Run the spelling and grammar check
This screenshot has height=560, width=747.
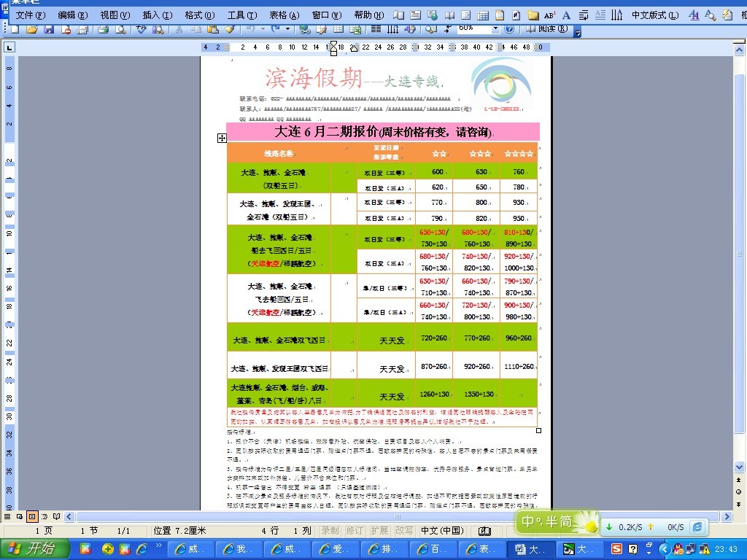coord(142,29)
